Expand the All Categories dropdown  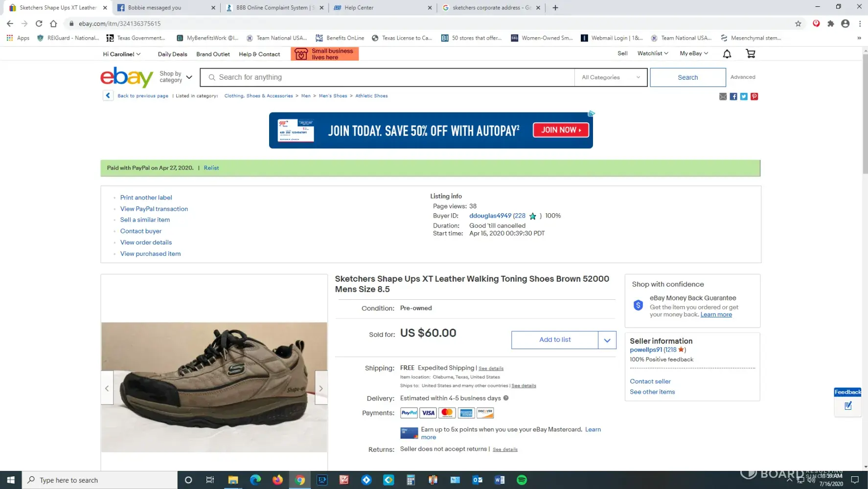click(x=610, y=77)
